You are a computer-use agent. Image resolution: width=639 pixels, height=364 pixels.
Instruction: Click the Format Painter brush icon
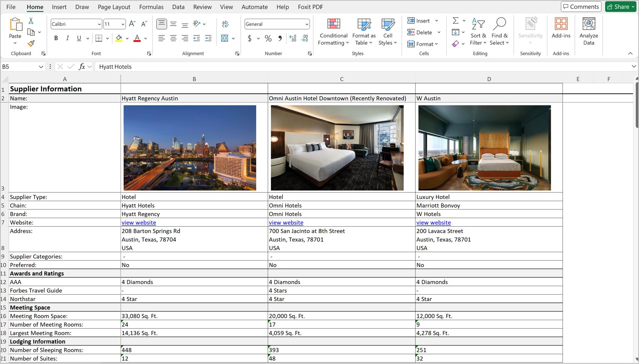(31, 44)
